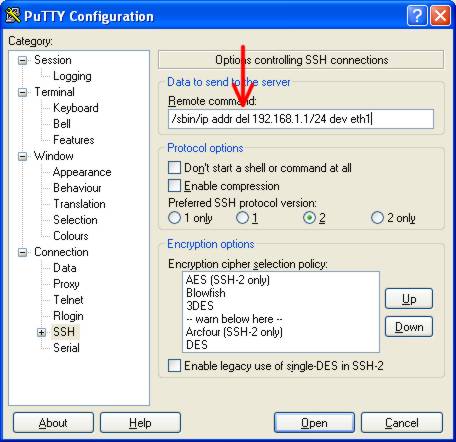This screenshot has width=456, height=442.
Task: Expand the SSH tree node
Action: (x=41, y=332)
